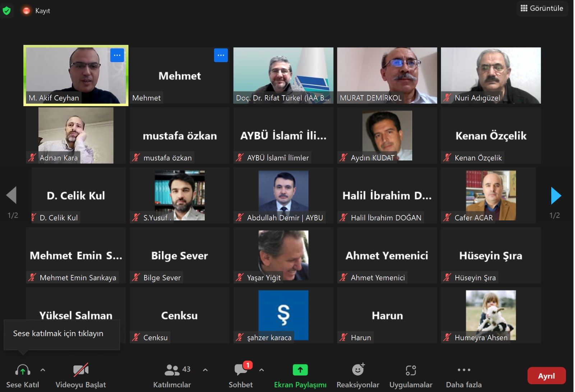The width and height of the screenshot is (575, 392).
Task: Go to the next participants page arrow
Action: click(x=556, y=196)
